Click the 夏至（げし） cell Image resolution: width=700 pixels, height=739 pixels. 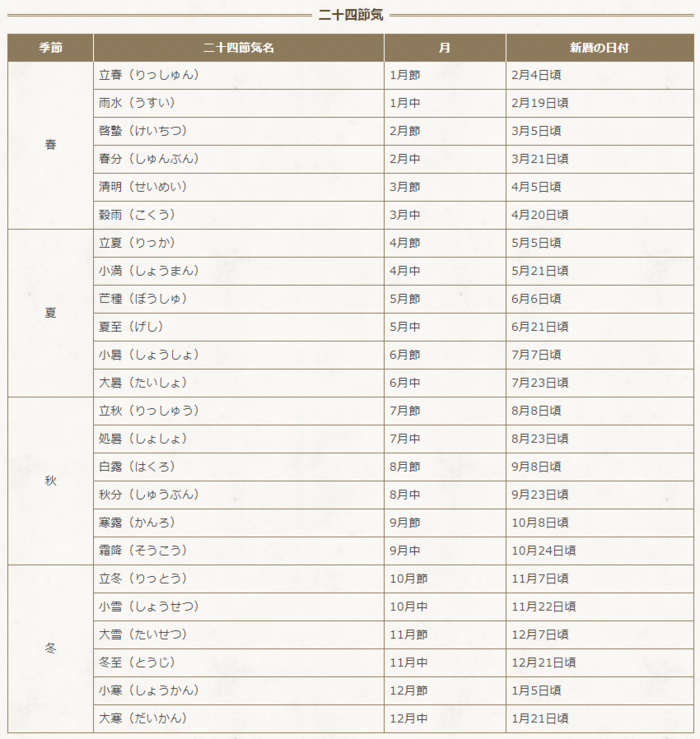(239, 327)
